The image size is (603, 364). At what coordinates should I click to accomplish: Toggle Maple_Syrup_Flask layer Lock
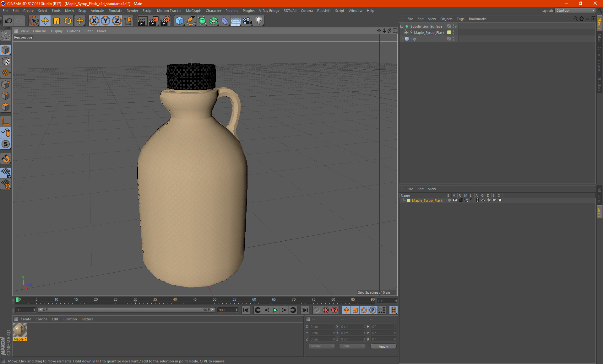[471, 200]
